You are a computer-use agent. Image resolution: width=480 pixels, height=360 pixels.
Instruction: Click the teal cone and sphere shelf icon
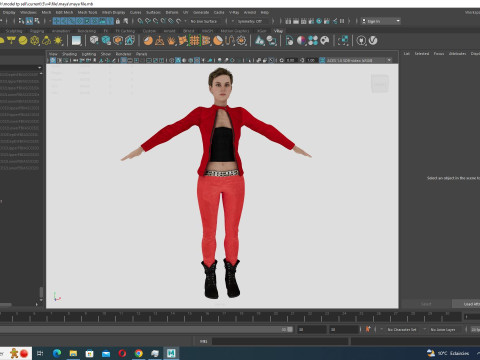pyautogui.click(x=260, y=41)
